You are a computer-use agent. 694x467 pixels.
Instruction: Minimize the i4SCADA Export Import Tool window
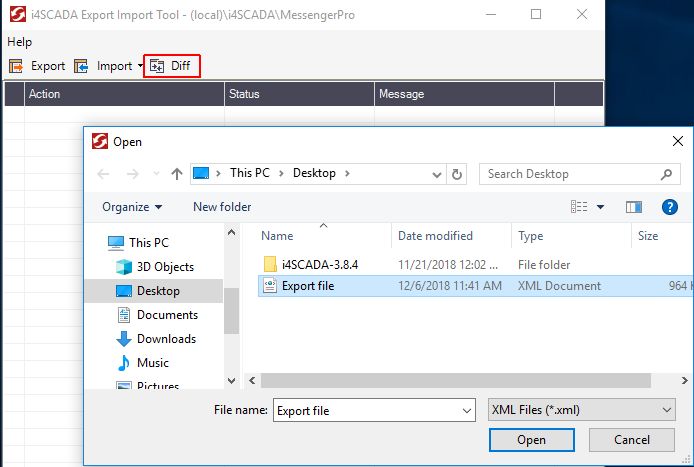[x=490, y=15]
